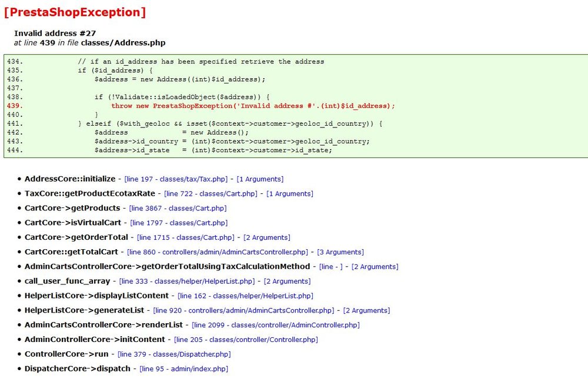Click CartCore::getTotalCart function name
This screenshot has height=379, width=588.
point(71,252)
